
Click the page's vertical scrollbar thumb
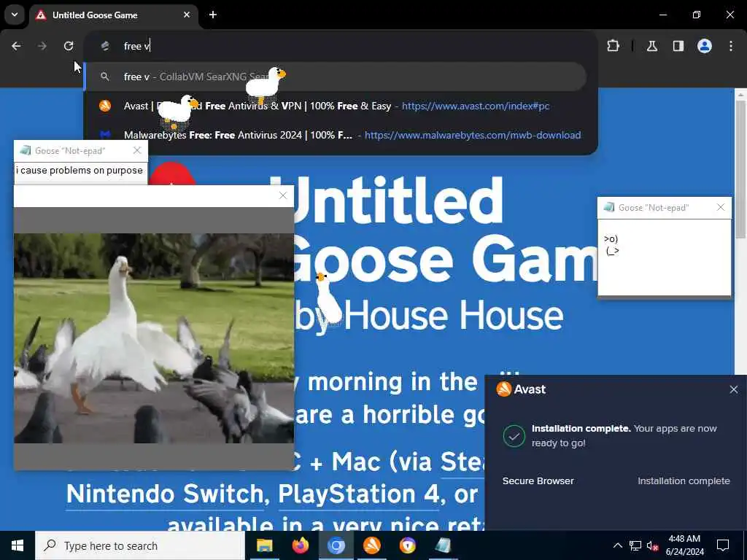pyautogui.click(x=740, y=169)
